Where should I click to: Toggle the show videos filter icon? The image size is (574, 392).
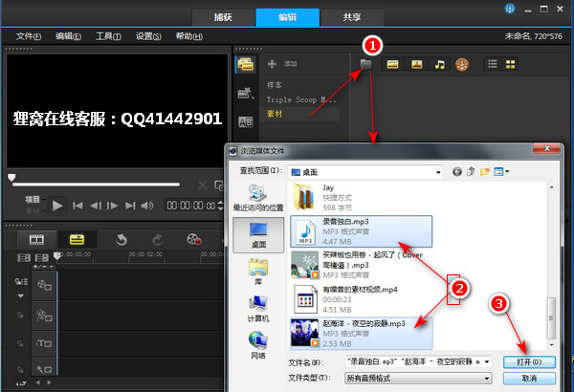(x=392, y=64)
